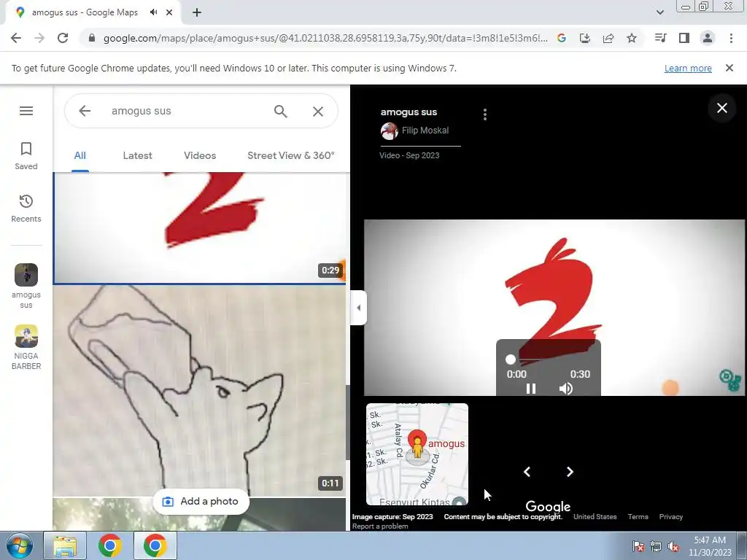Click the United States footer link

click(x=595, y=517)
